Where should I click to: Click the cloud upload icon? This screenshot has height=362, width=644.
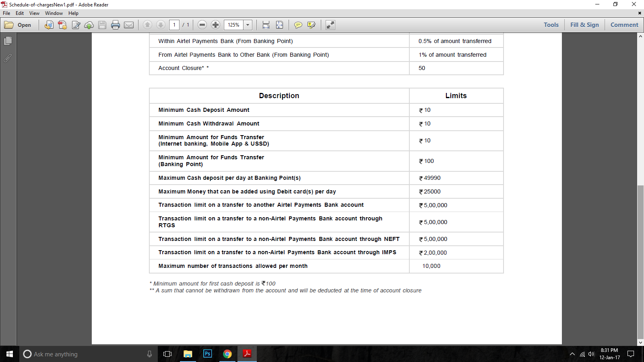click(x=89, y=25)
